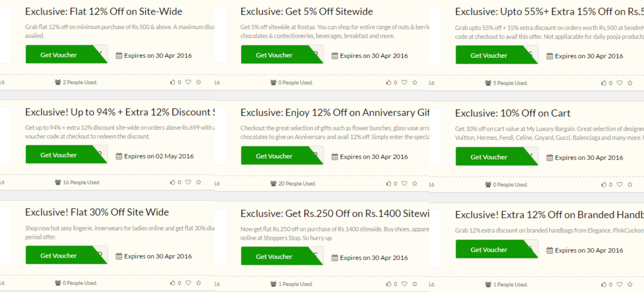Click the 16 People Used label
This screenshot has height=292, width=644.
point(81,182)
